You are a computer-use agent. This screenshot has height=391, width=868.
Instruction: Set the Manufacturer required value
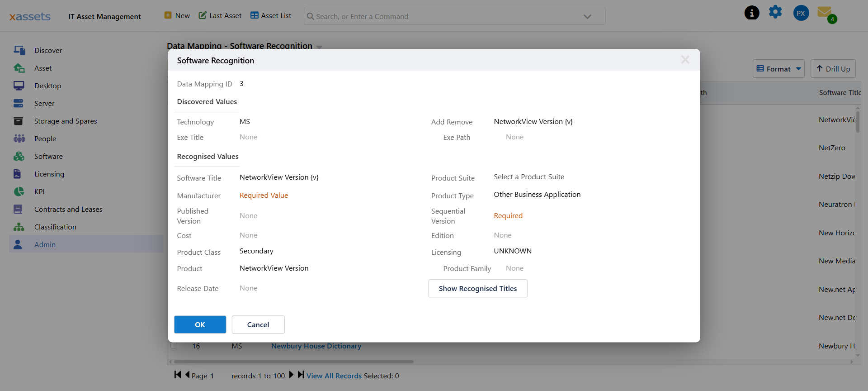click(264, 195)
